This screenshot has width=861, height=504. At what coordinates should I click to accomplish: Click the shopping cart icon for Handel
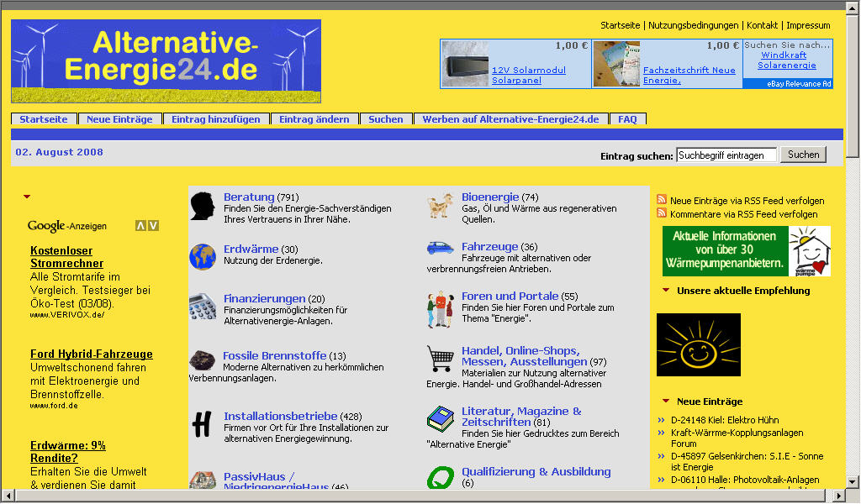point(440,359)
